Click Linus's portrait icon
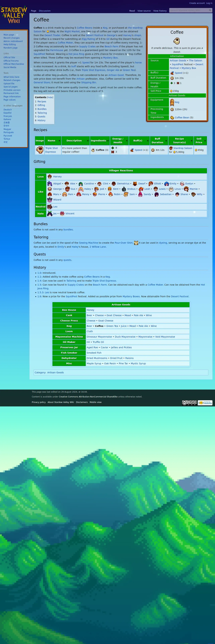Screen dimensions: 215x644 point(171,189)
